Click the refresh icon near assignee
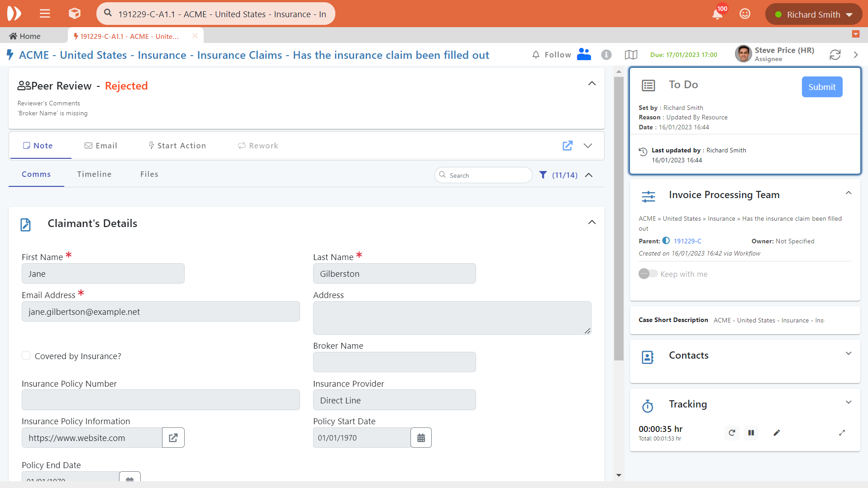The width and height of the screenshot is (868, 488). pyautogui.click(x=835, y=55)
